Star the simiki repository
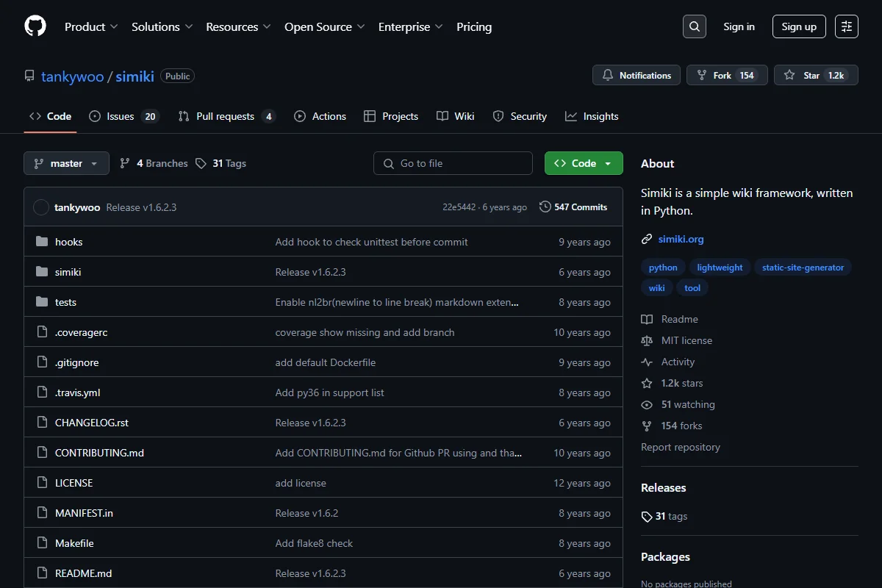Screen dimensions: 882x588 click(816, 75)
